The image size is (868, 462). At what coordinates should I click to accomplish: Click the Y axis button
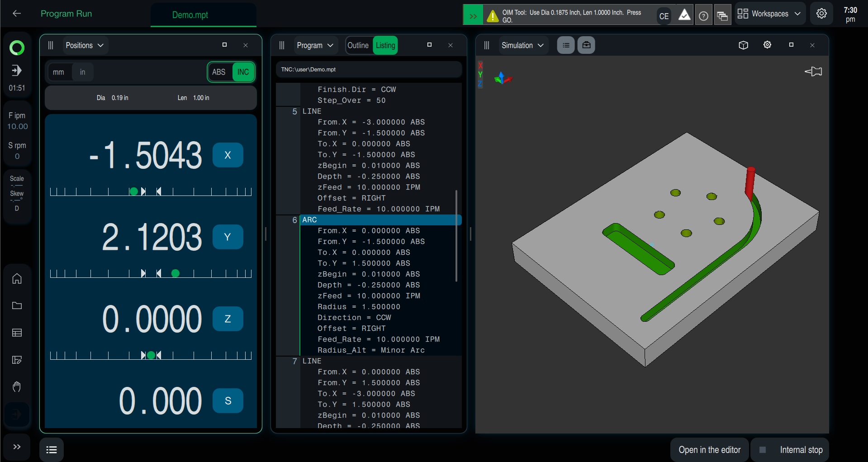pos(228,237)
